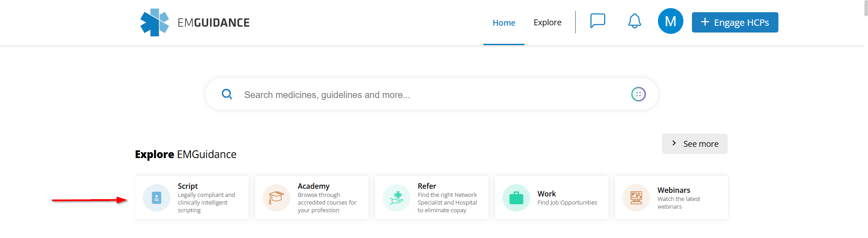Click the circular dotted icon in search bar
This screenshot has height=238, width=868.
coord(638,94)
